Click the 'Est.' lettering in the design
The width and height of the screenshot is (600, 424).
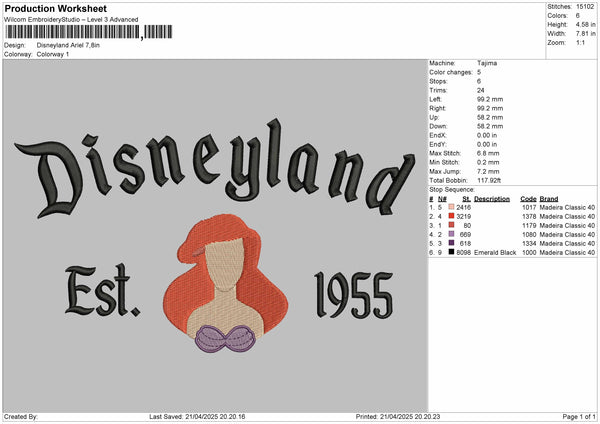point(103,291)
